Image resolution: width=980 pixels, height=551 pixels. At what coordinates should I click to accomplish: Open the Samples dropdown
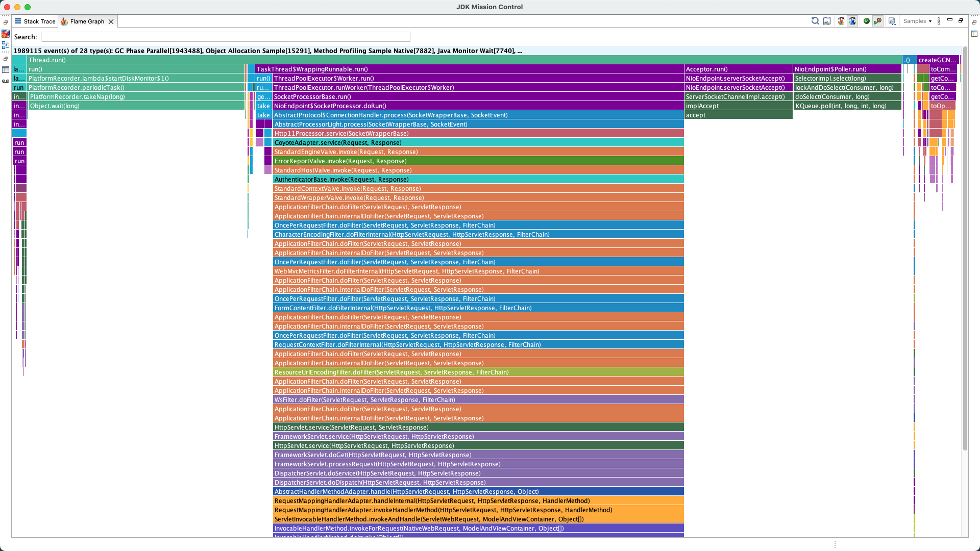click(917, 21)
